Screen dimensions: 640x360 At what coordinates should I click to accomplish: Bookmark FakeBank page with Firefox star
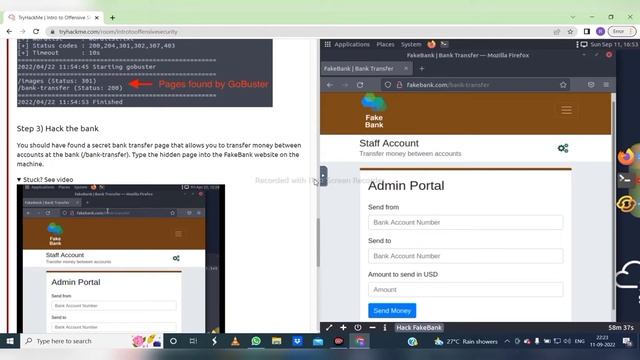563,85
